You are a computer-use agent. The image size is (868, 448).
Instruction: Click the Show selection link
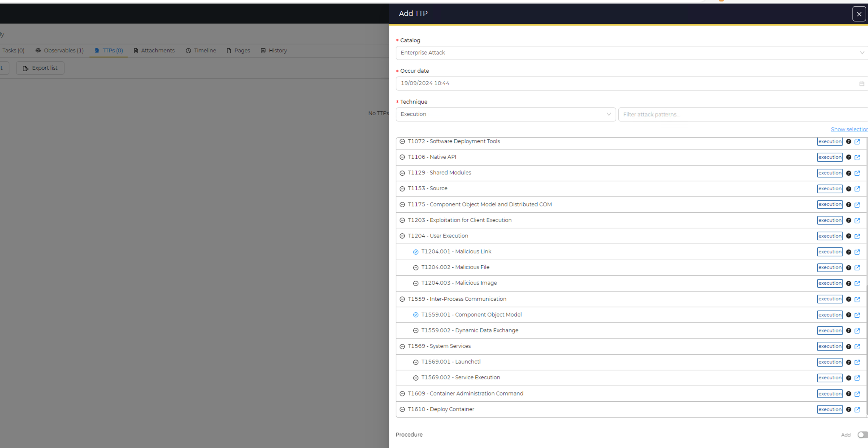[849, 128]
